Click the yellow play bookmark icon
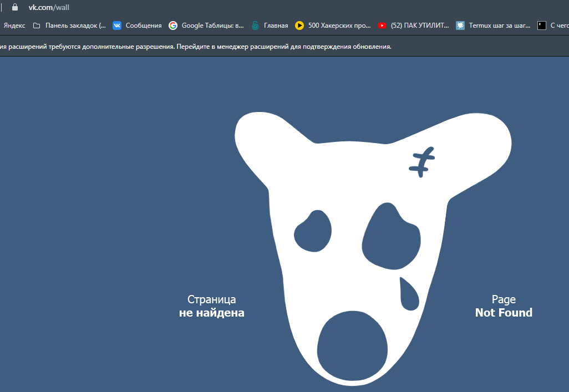The height and width of the screenshot is (392, 569). pyautogui.click(x=299, y=26)
